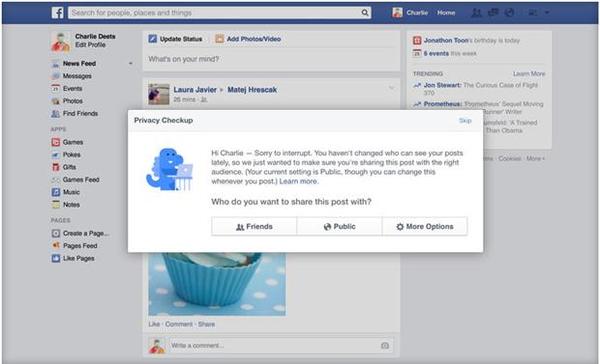600x364 pixels.
Task: Click the search magnifier icon
Action: (x=365, y=13)
